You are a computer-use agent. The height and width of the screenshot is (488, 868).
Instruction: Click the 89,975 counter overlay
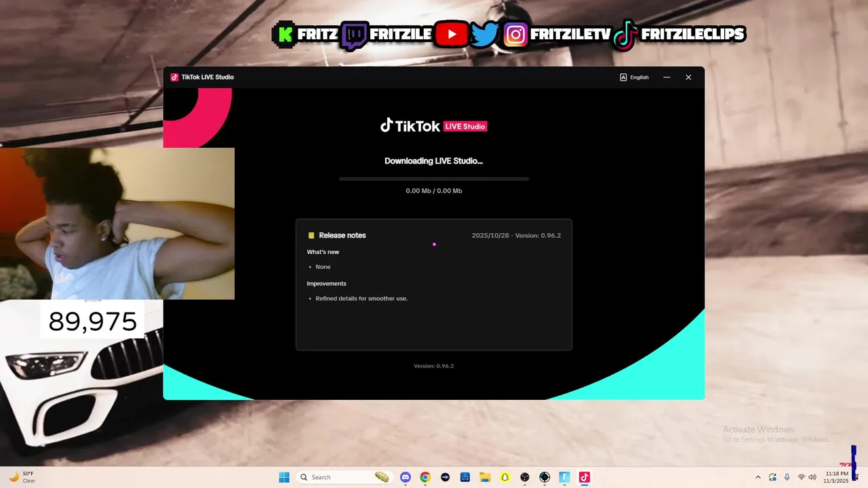click(x=93, y=321)
